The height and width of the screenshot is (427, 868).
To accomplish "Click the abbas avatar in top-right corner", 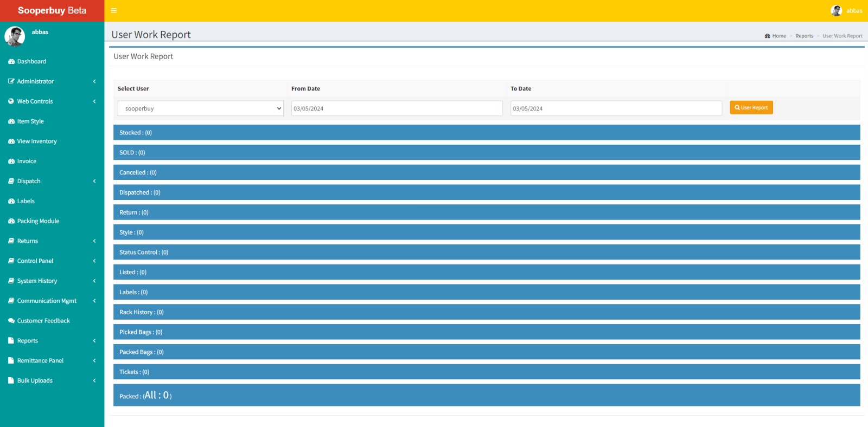I will pos(836,10).
